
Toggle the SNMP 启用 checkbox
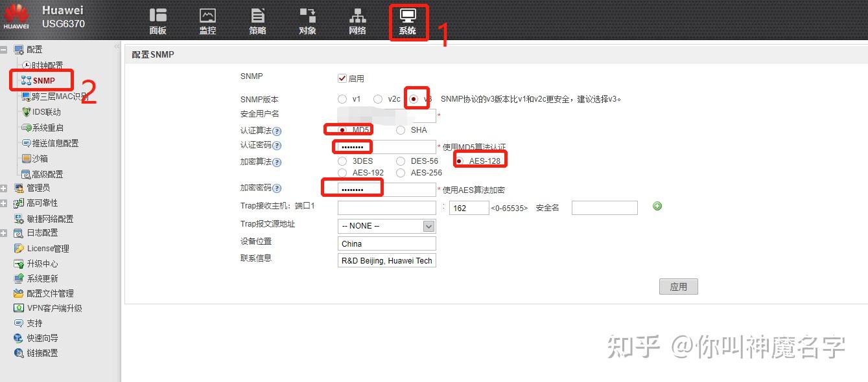coord(342,78)
